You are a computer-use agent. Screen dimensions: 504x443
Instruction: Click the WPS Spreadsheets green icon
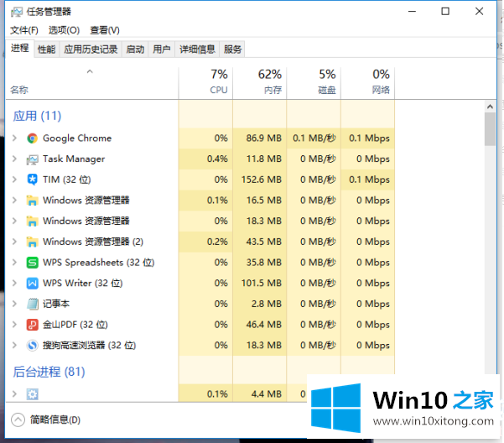(x=32, y=263)
